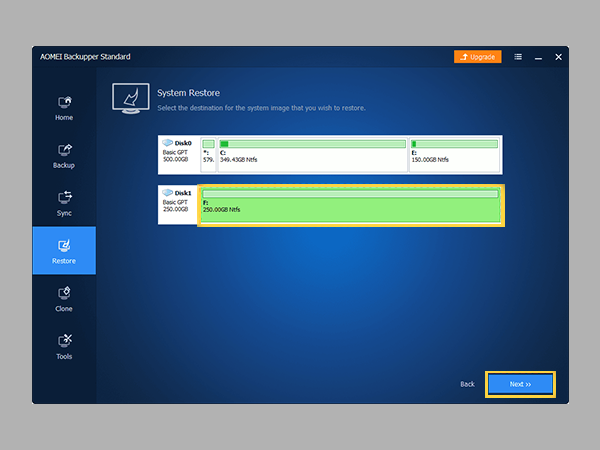Click the Next >> button
Image resolution: width=600 pixels, height=450 pixels.
(520, 384)
